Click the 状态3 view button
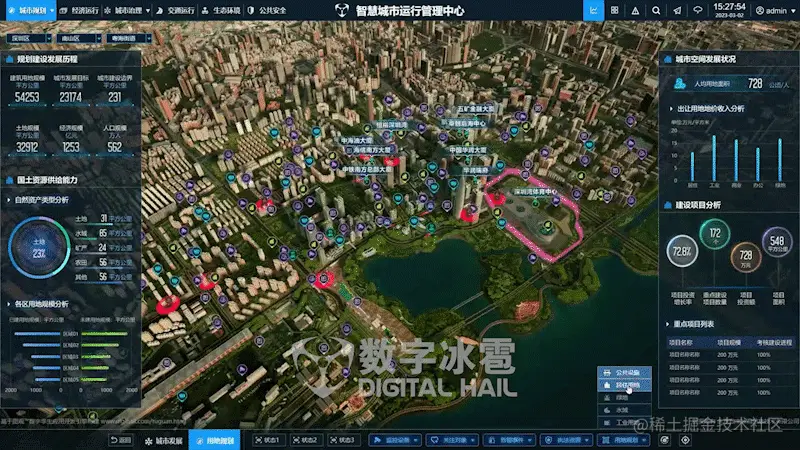The height and width of the screenshot is (450, 800). 342,440
